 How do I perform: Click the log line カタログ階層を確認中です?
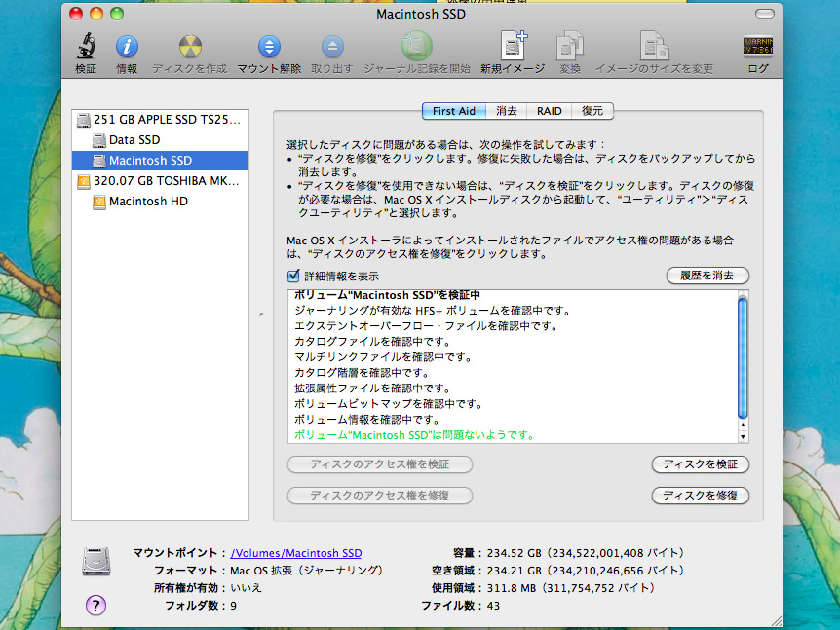coord(363,373)
